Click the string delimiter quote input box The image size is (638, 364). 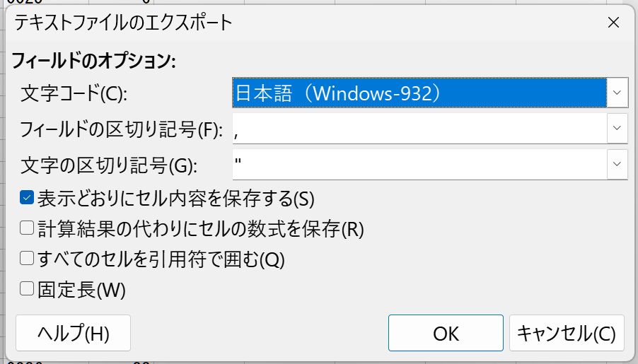click(x=419, y=165)
